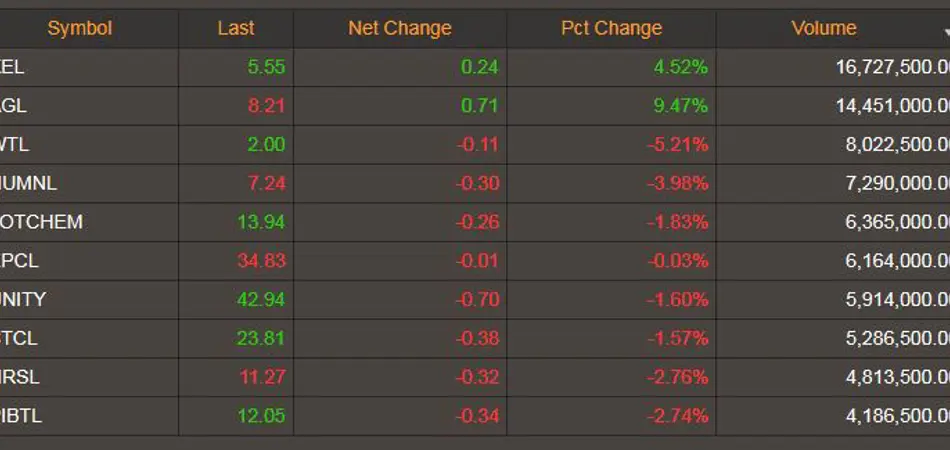Click the volume value 6,365,000

(896, 222)
